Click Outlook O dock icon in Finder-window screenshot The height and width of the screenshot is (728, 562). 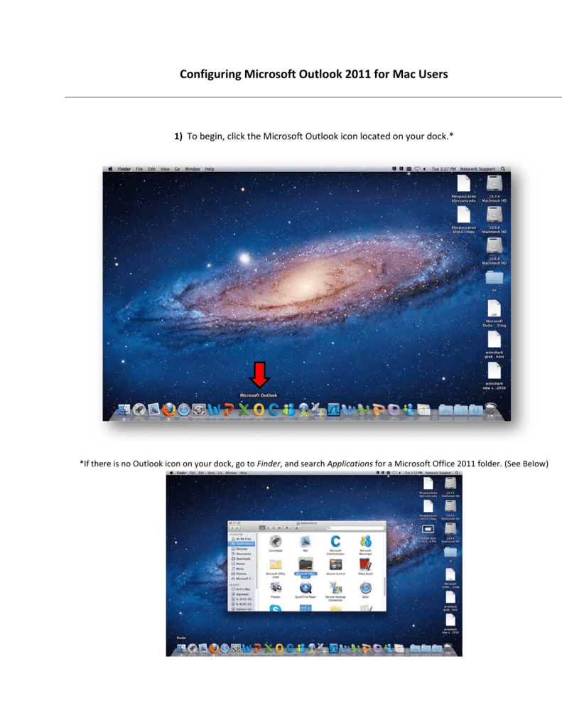click(x=279, y=648)
